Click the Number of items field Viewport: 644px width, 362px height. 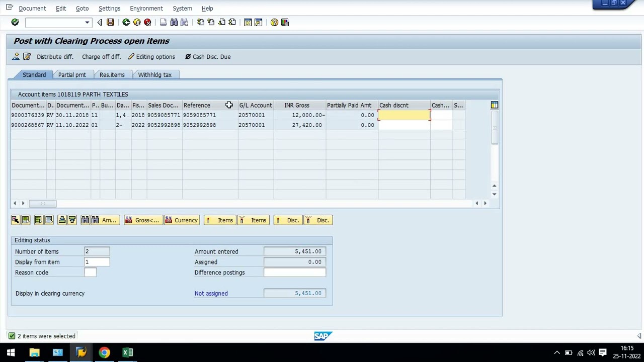(x=97, y=251)
